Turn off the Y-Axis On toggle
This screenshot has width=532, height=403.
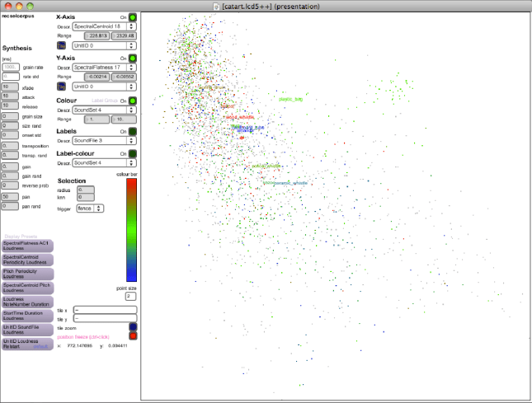coord(132,59)
